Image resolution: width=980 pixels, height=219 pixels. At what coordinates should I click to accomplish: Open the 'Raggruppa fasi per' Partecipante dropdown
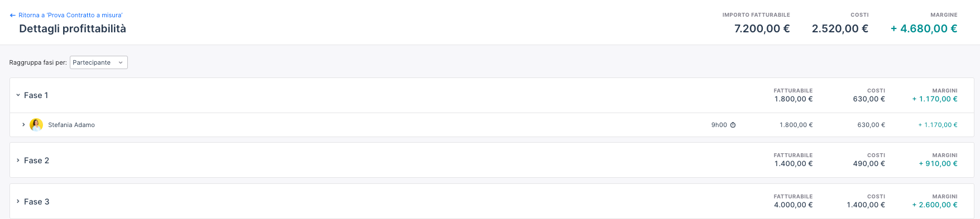tap(99, 62)
